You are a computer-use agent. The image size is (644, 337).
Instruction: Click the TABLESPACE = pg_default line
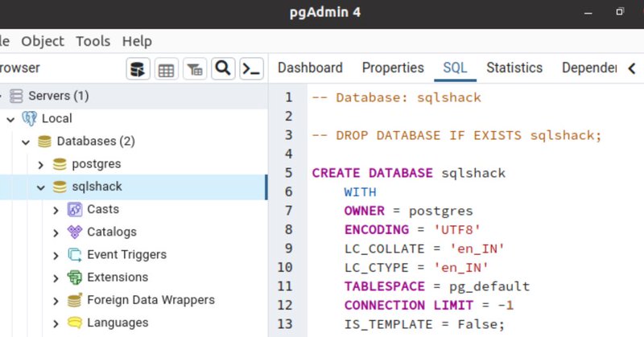pos(437,286)
